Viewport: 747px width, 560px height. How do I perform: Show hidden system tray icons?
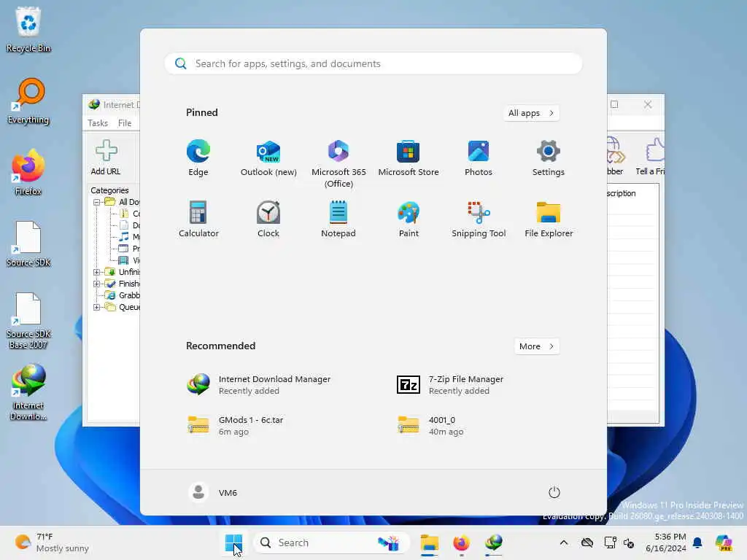[x=564, y=542]
